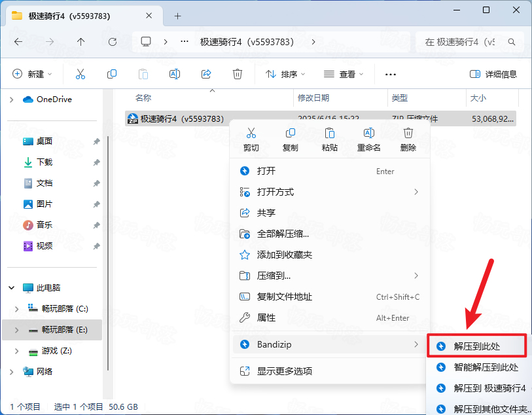
Task: Open a new tab with the plus button
Action: 177,16
